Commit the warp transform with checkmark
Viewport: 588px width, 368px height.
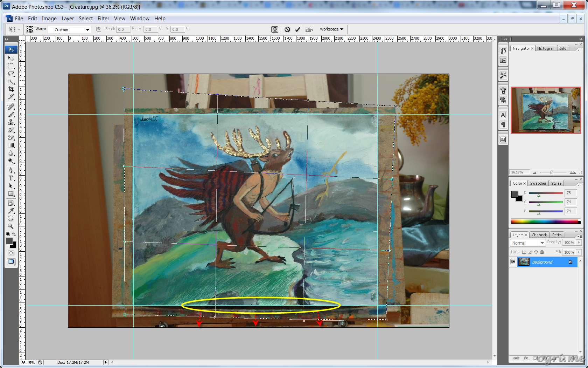coord(297,29)
